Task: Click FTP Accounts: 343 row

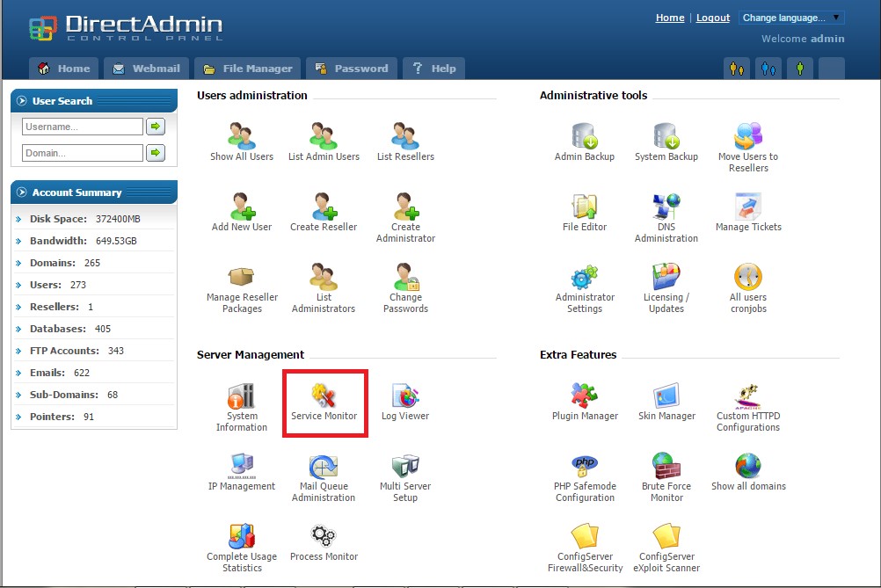Action: tap(94, 351)
